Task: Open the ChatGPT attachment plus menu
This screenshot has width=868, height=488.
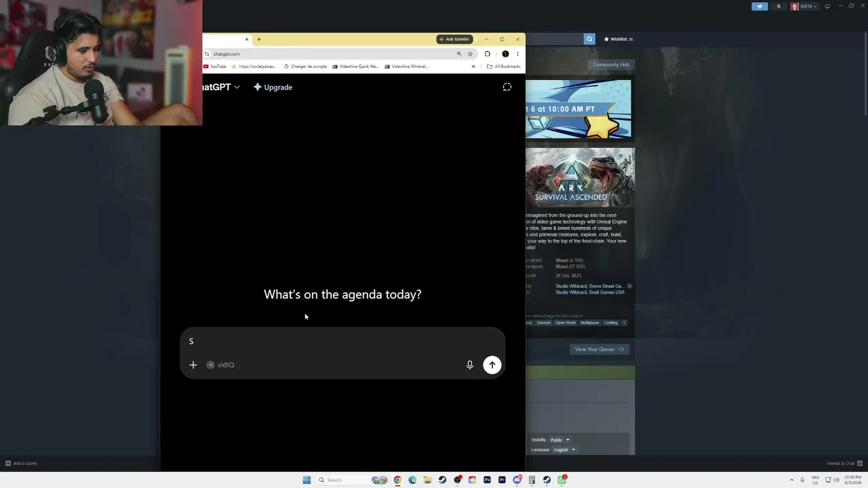Action: coord(193,365)
